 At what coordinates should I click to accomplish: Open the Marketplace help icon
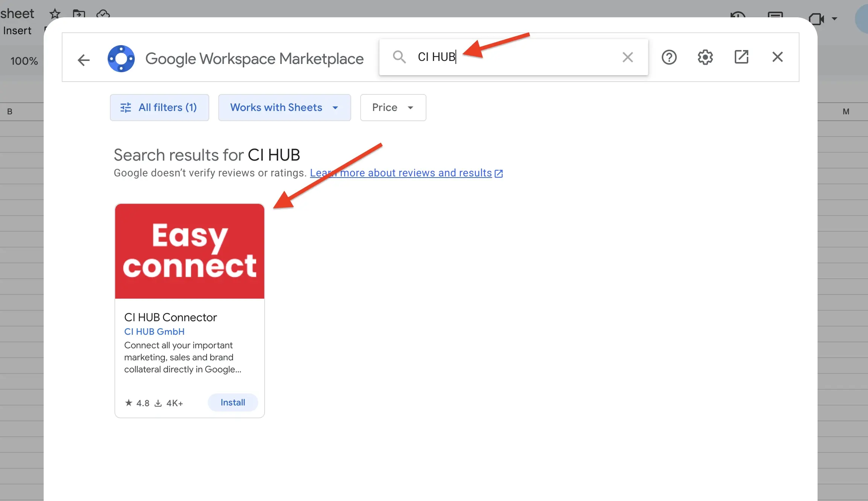click(x=669, y=57)
